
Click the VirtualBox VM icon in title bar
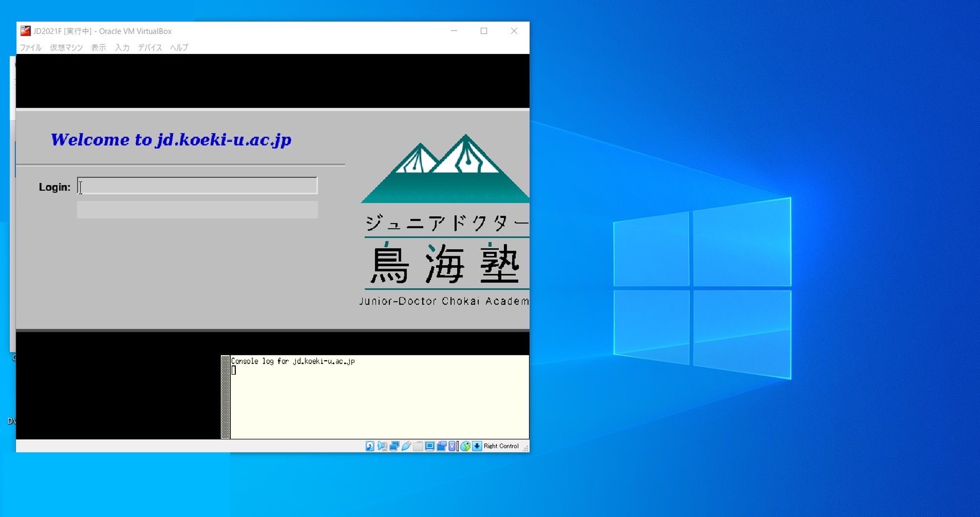(x=26, y=31)
